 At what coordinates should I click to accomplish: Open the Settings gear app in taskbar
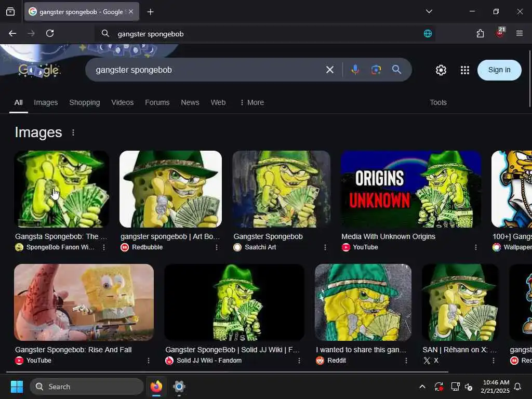point(179,387)
